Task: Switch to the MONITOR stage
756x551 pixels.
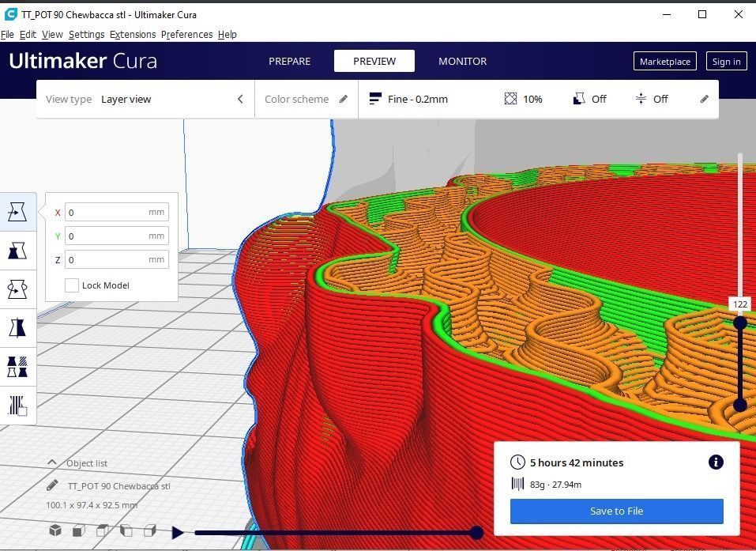Action: pyautogui.click(x=462, y=62)
